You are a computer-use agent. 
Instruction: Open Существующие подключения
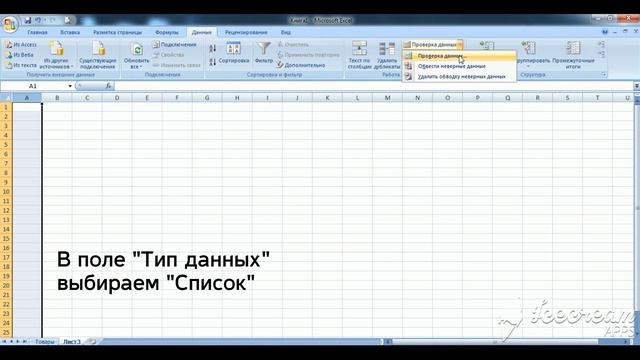pos(98,55)
